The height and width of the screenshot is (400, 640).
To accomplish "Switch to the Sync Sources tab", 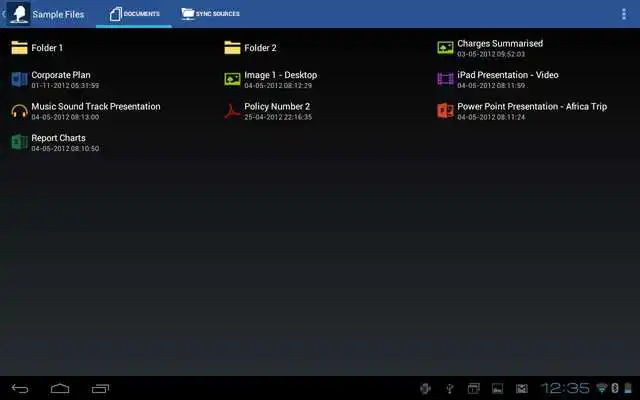I will click(x=210, y=14).
